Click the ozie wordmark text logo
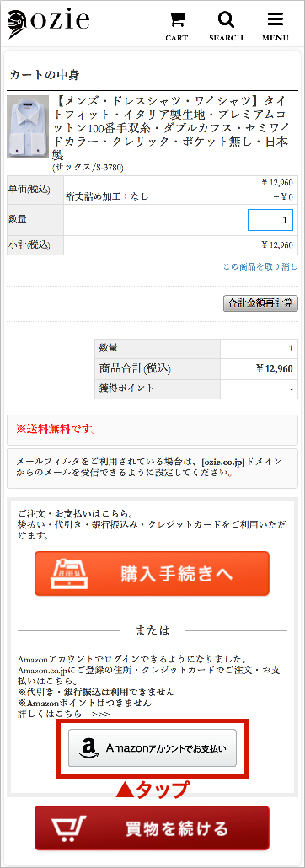The width and height of the screenshot is (305, 868). click(x=61, y=21)
